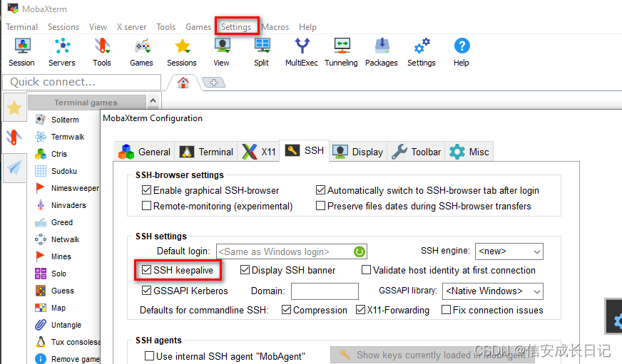Enable Fix connection issues checkbox

pyautogui.click(x=446, y=310)
